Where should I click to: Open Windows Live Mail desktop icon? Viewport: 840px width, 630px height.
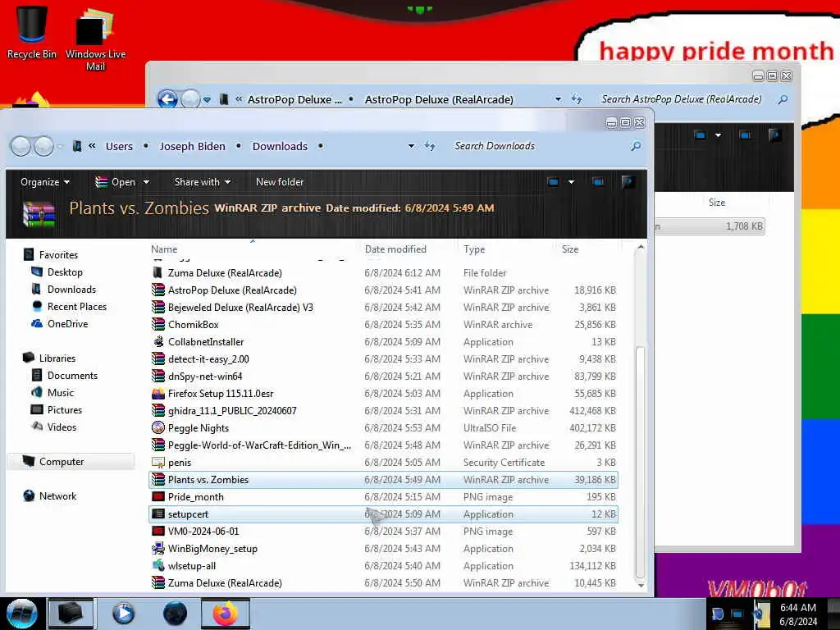(x=95, y=39)
